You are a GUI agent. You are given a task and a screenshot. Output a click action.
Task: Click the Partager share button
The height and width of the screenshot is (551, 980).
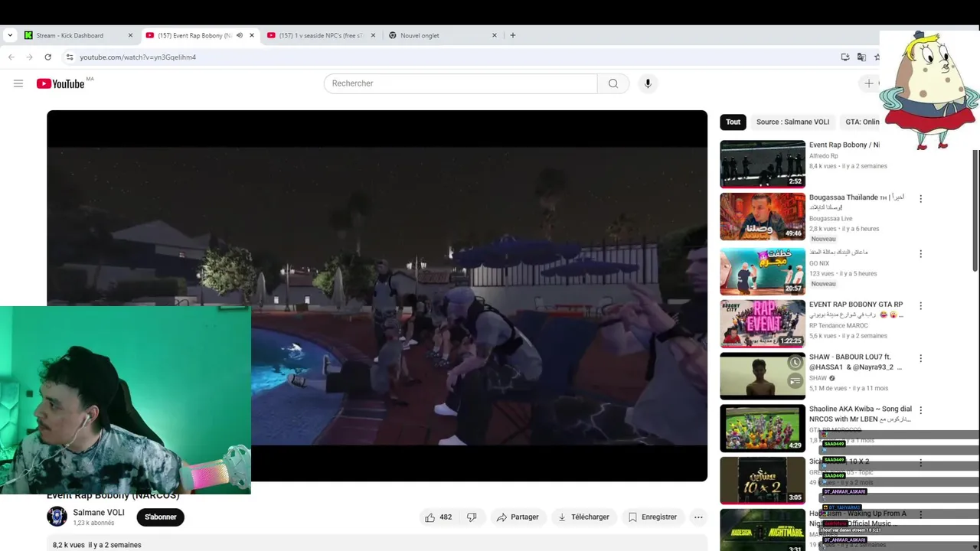[517, 517]
